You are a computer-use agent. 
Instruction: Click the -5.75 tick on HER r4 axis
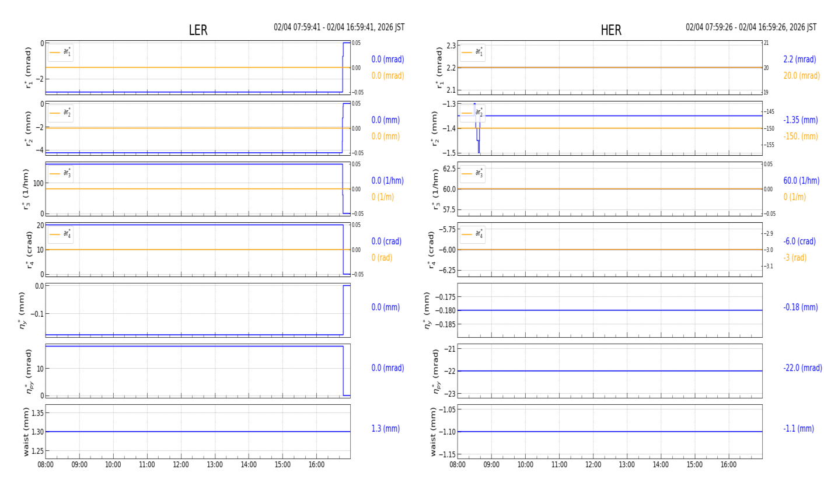click(448, 230)
